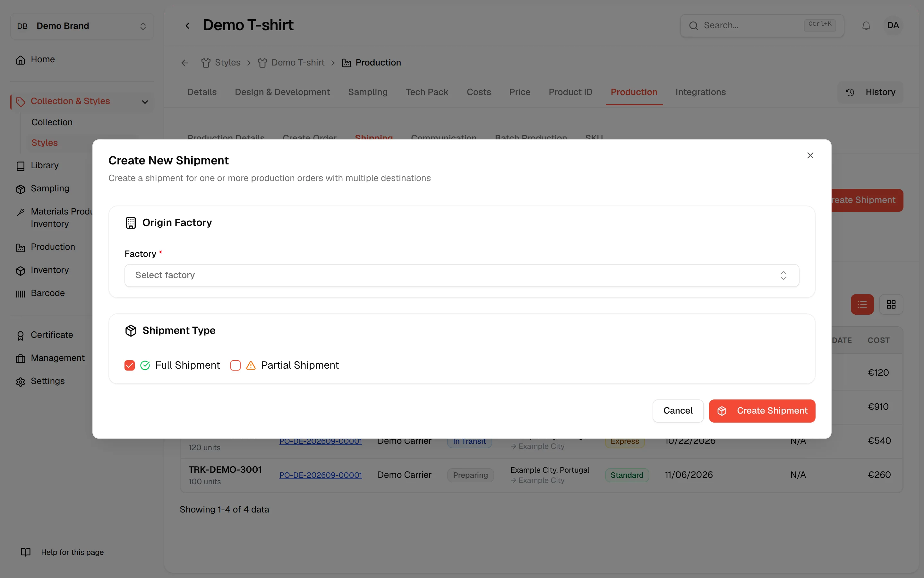Switch to list view icon
This screenshot has height=578, width=924.
click(862, 305)
